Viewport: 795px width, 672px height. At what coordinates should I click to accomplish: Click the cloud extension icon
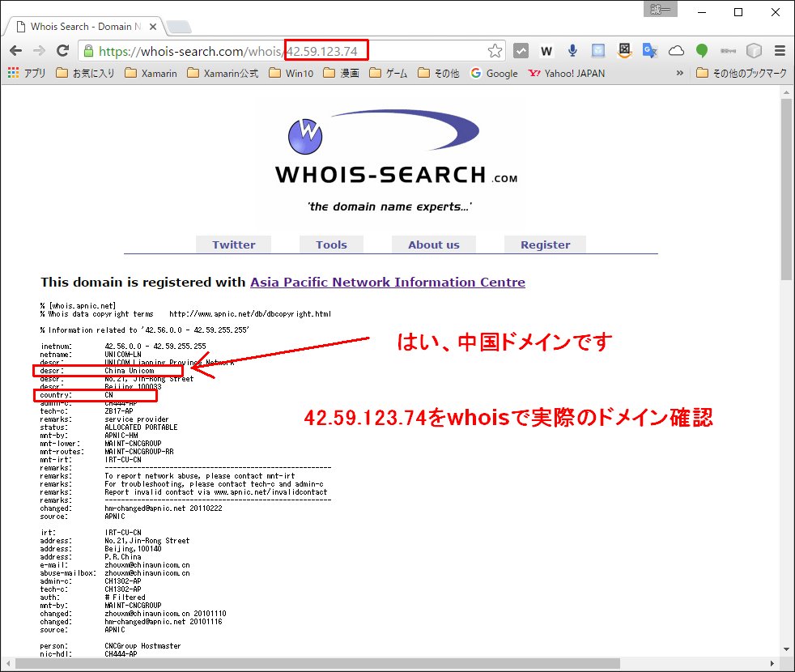click(x=676, y=51)
